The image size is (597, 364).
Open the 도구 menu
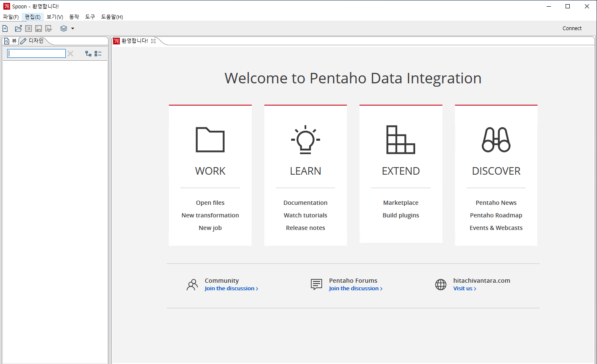tap(90, 17)
